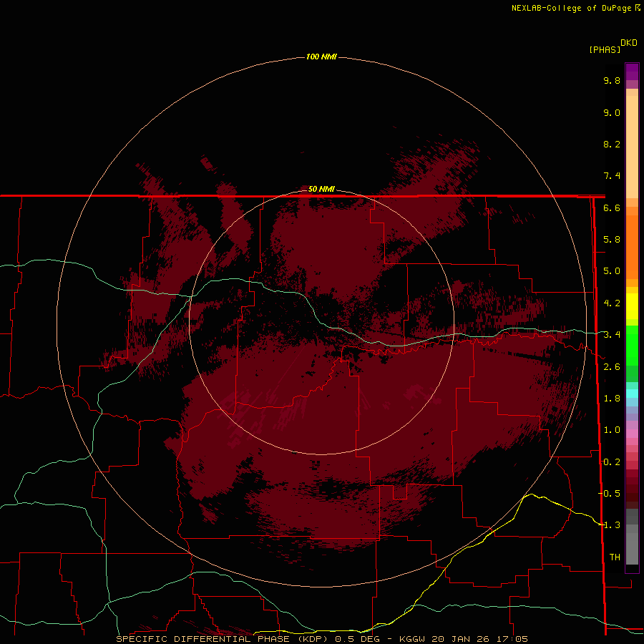Image resolution: width=644 pixels, height=644 pixels.
Task: Click the 4.2 value on the color scale
Action: (x=612, y=303)
